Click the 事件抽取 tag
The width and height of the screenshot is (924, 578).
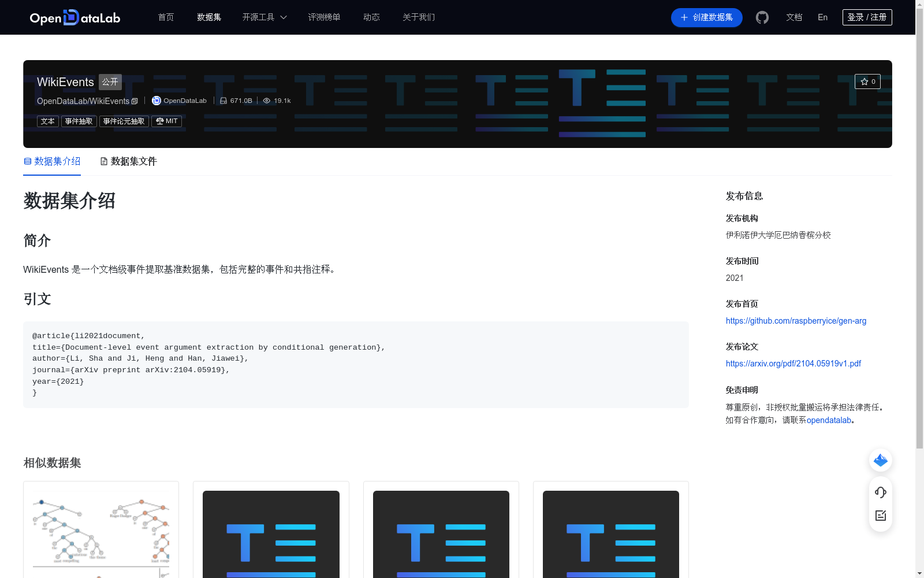(79, 121)
